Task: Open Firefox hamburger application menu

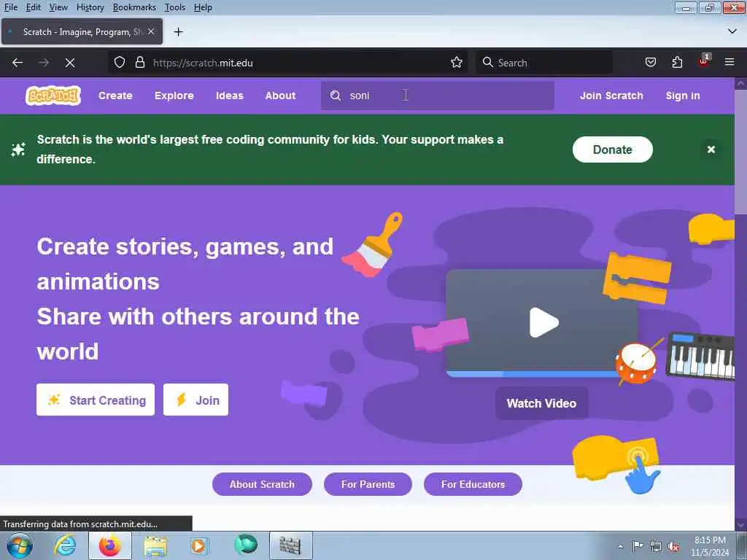Action: click(729, 62)
